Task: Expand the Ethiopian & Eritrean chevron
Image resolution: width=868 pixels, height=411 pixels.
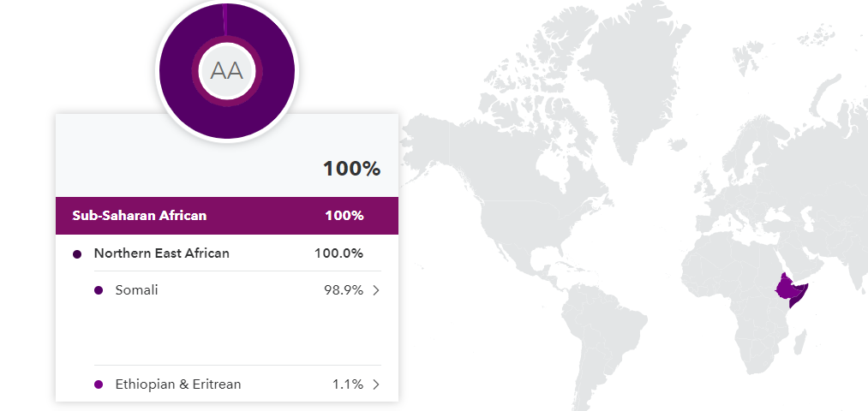Action: [376, 384]
